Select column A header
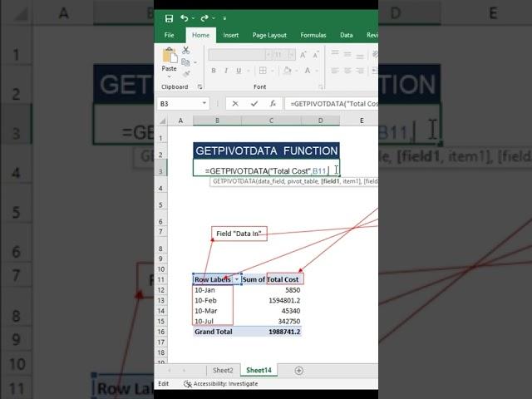The width and height of the screenshot is (532, 399). (180, 121)
